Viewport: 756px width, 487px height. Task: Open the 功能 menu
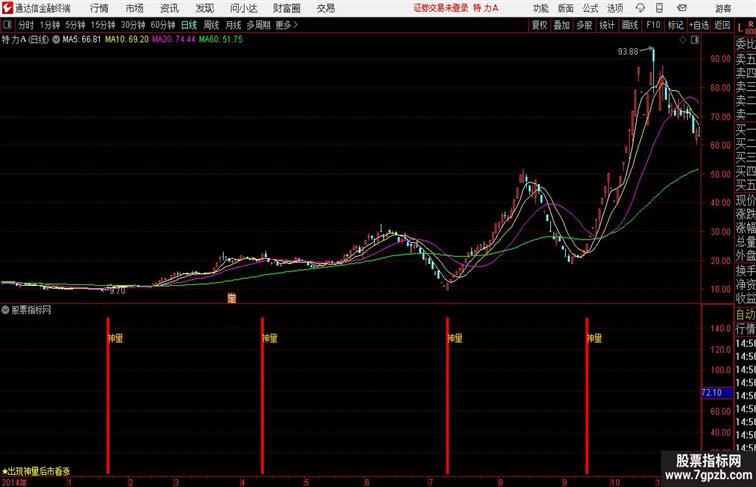540,8
